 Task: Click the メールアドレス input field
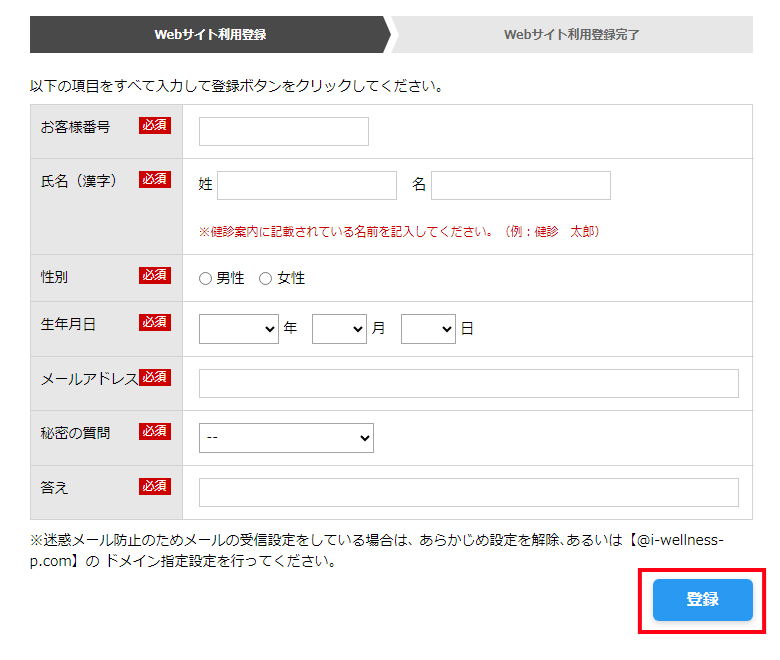click(x=469, y=383)
